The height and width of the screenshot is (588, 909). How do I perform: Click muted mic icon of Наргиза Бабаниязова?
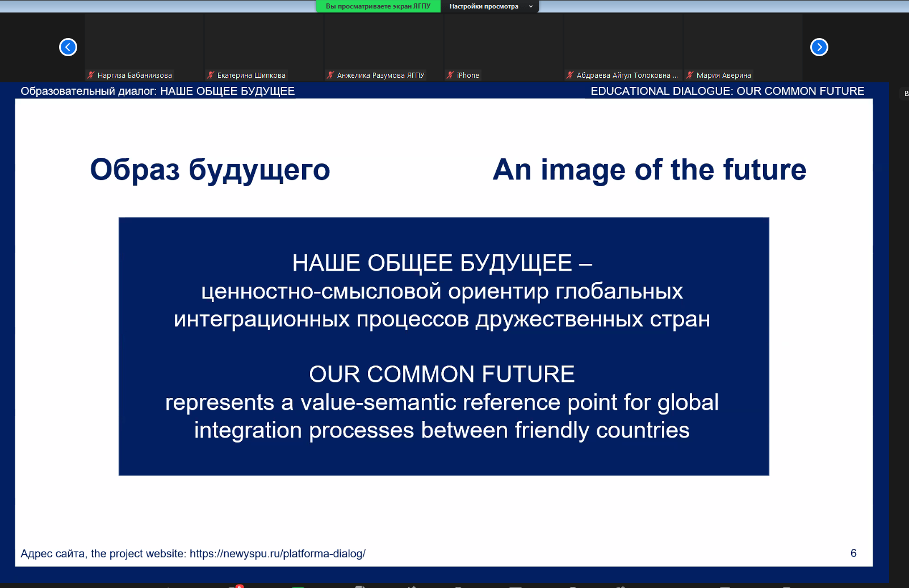91,75
